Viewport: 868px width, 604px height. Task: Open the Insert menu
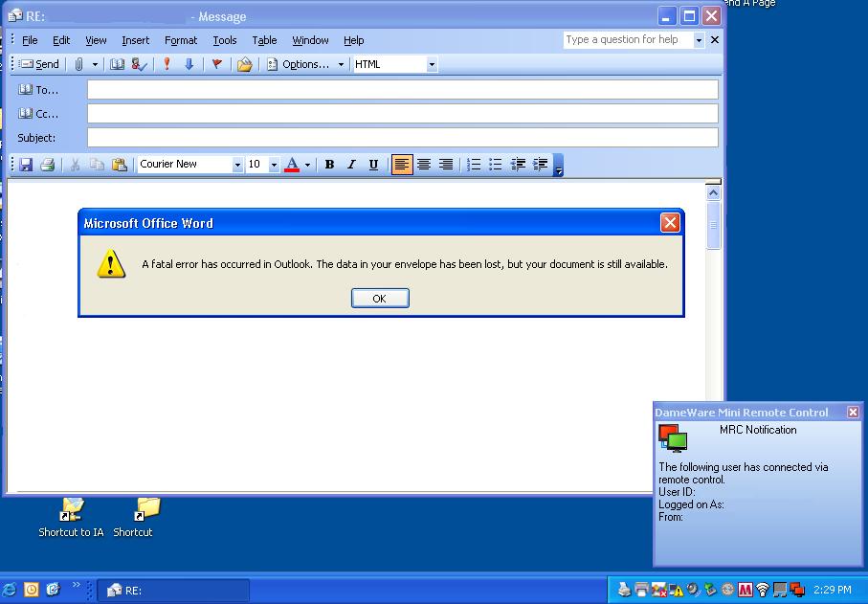[135, 40]
